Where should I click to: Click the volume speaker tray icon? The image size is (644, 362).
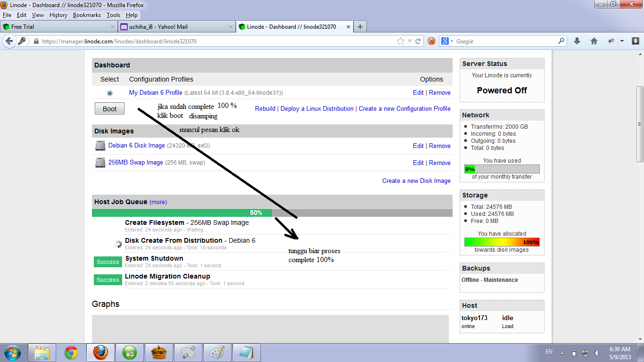click(x=597, y=353)
